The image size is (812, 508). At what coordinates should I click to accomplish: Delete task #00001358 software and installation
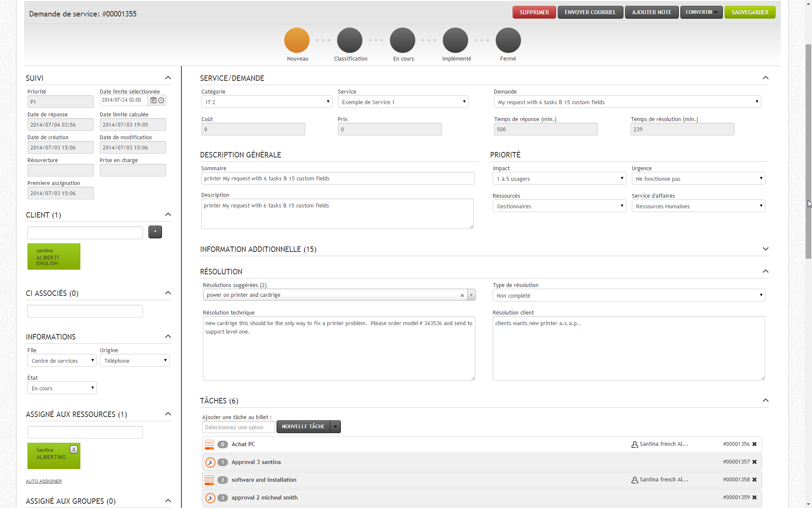tap(754, 480)
